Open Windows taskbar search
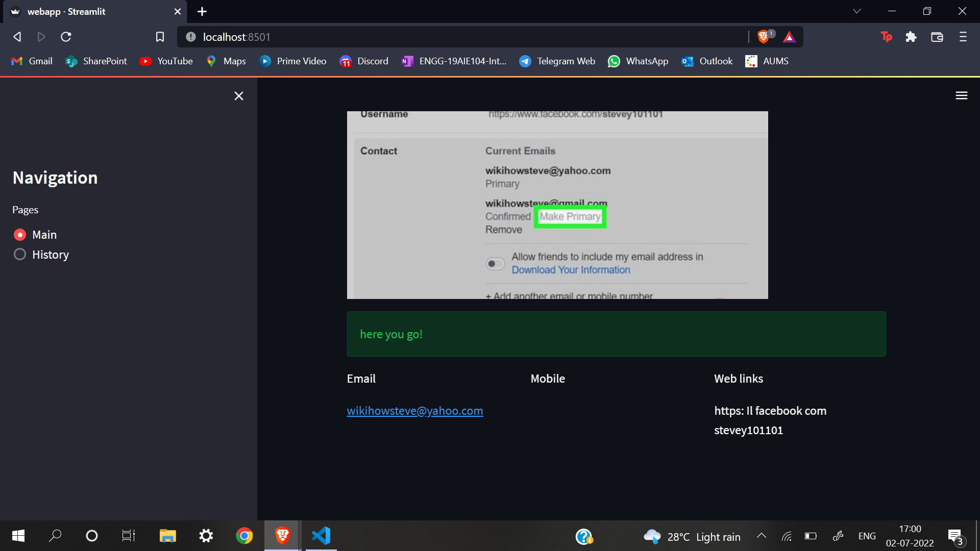Image resolution: width=980 pixels, height=551 pixels. [55, 536]
